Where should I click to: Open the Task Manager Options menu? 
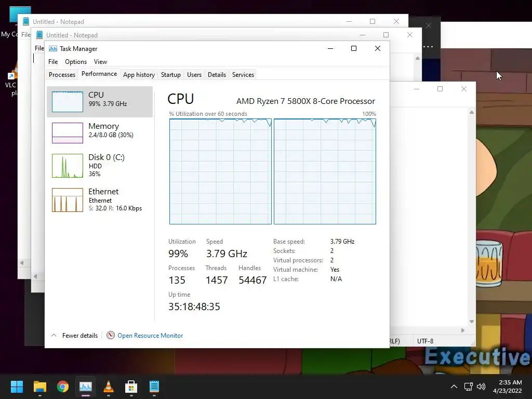[x=76, y=62]
